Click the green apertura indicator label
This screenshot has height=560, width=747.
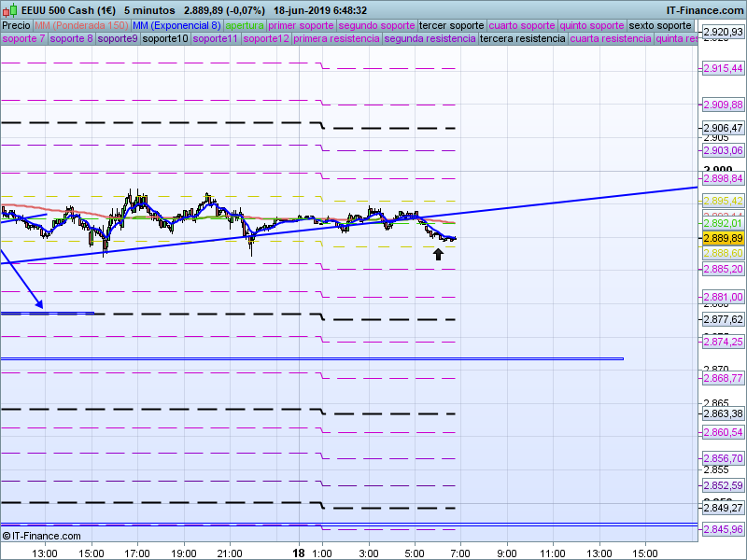[245, 25]
